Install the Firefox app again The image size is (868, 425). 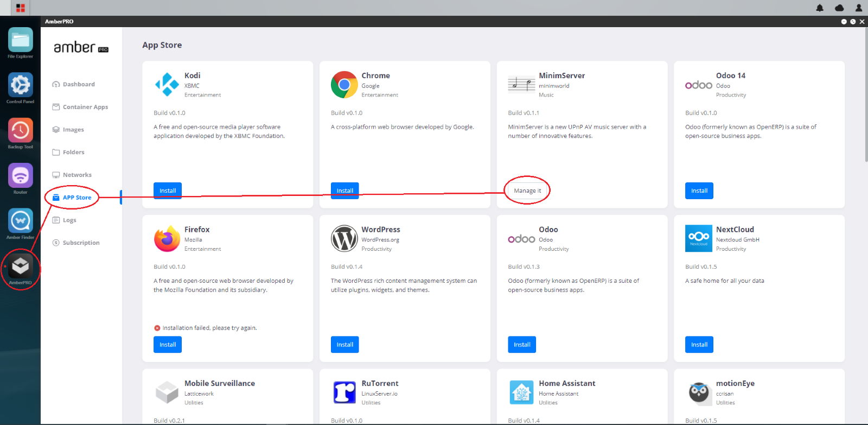tap(168, 345)
